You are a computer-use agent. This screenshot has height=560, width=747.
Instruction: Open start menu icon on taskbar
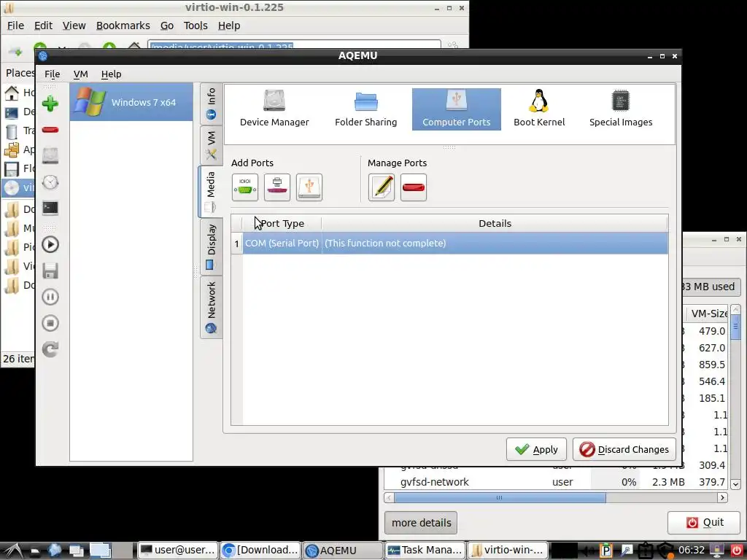13,551
